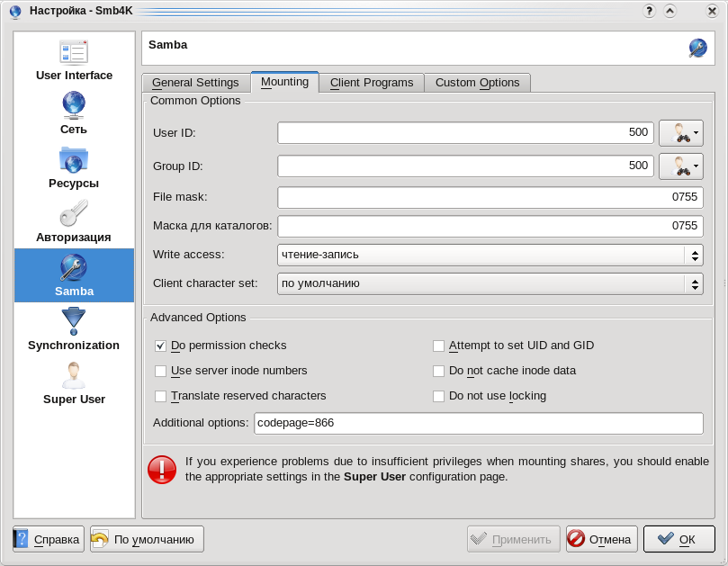
Task: Enable Do not cache inode data
Action: pyautogui.click(x=438, y=371)
